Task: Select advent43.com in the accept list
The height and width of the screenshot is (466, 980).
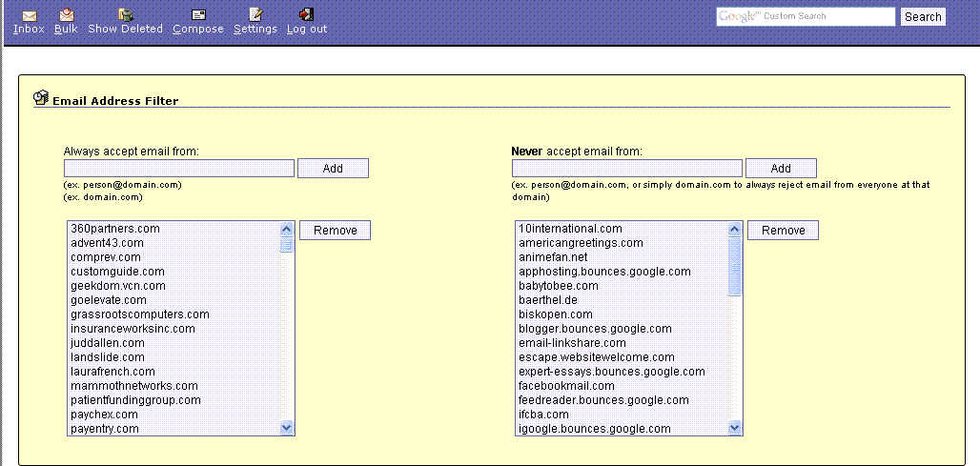Action: (x=174, y=243)
